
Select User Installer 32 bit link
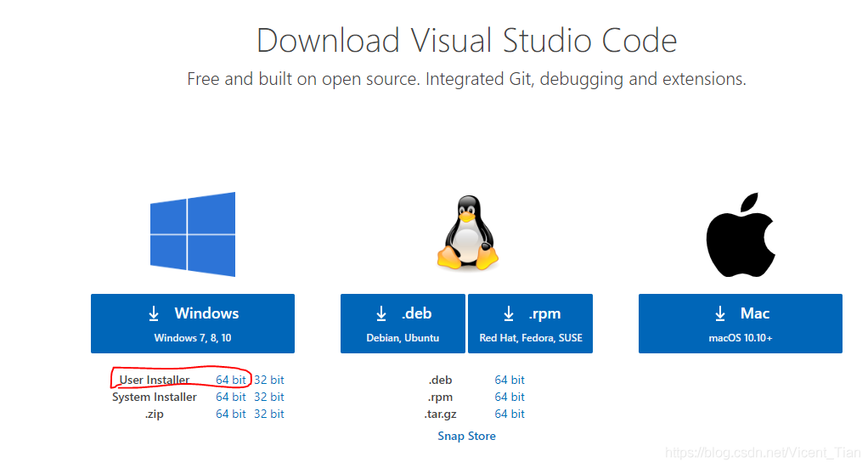(x=269, y=380)
